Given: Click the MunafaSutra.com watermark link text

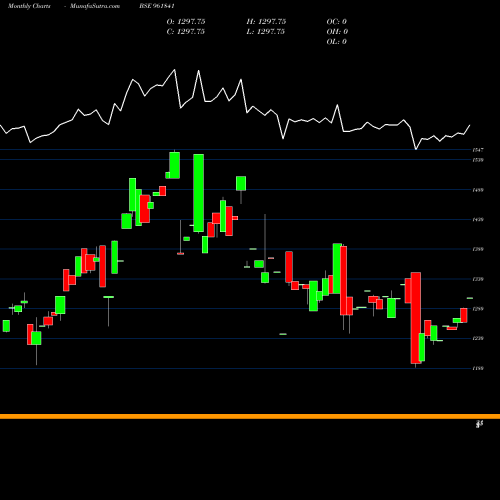Looking at the screenshot, I should [x=95, y=6].
